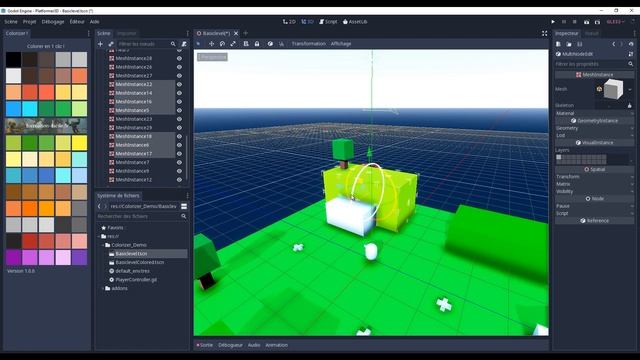Screen dimensions: 640x360
Task: Open the Débogage menu
Action: [53, 22]
